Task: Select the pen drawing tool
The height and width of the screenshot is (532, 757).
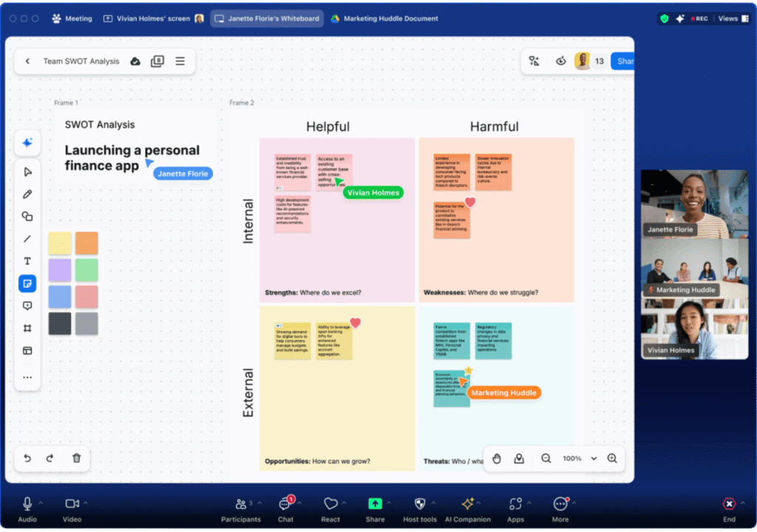Action: 27,194
